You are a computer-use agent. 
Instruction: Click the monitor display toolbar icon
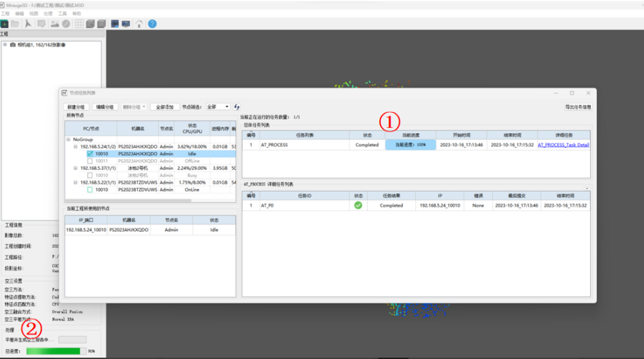click(x=126, y=24)
